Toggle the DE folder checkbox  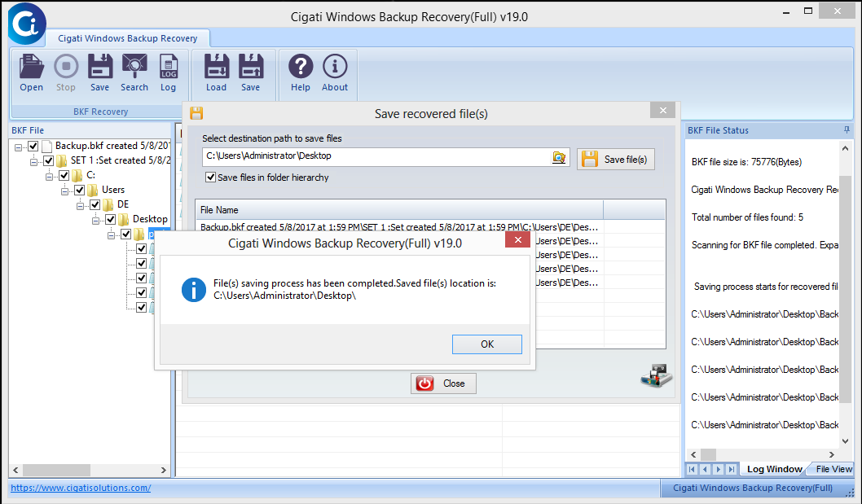[95, 205]
